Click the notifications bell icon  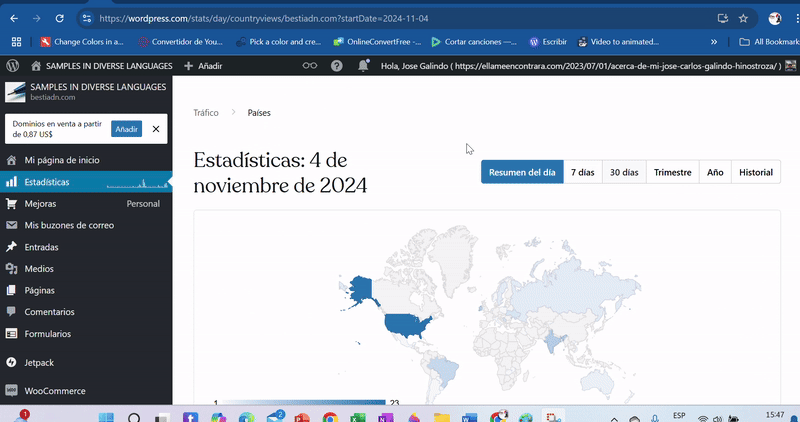coord(362,65)
